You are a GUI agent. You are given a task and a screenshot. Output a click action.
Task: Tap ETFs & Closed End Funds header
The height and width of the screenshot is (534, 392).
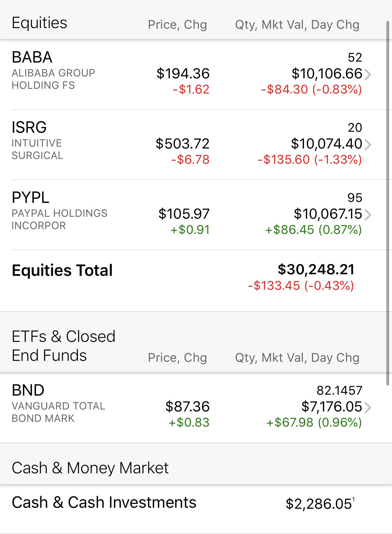tap(63, 346)
